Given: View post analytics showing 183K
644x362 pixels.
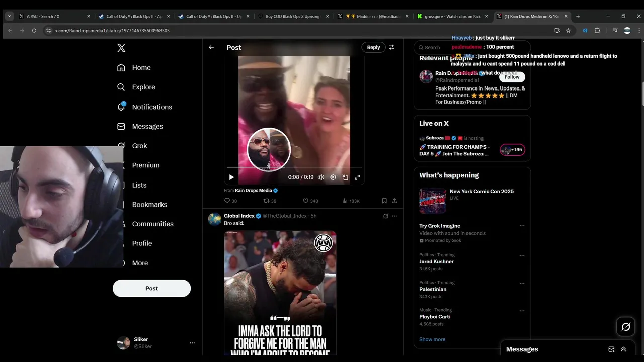Looking at the screenshot, I should pyautogui.click(x=351, y=201).
